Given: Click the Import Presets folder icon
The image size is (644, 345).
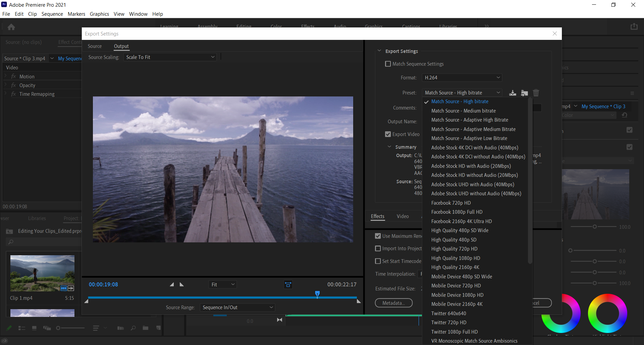Looking at the screenshot, I should (524, 93).
